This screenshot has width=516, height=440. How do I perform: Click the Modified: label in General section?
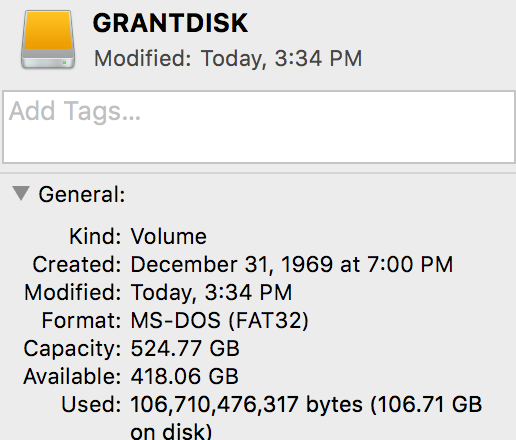(73, 292)
